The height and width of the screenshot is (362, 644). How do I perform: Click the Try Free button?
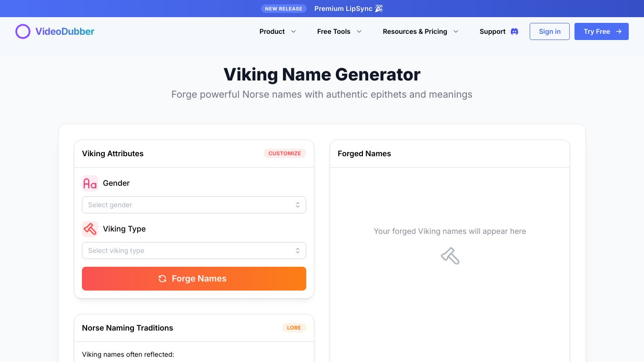(601, 31)
